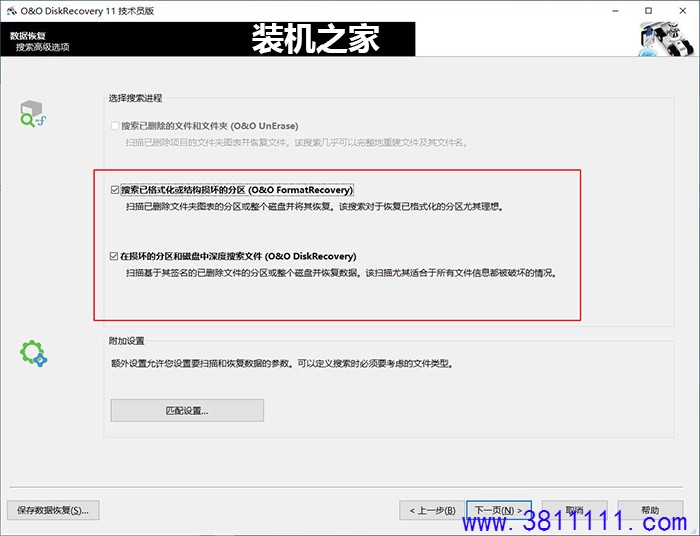The width and height of the screenshot is (700, 536).
Task: Click the additional settings green gear icon
Action: point(33,354)
